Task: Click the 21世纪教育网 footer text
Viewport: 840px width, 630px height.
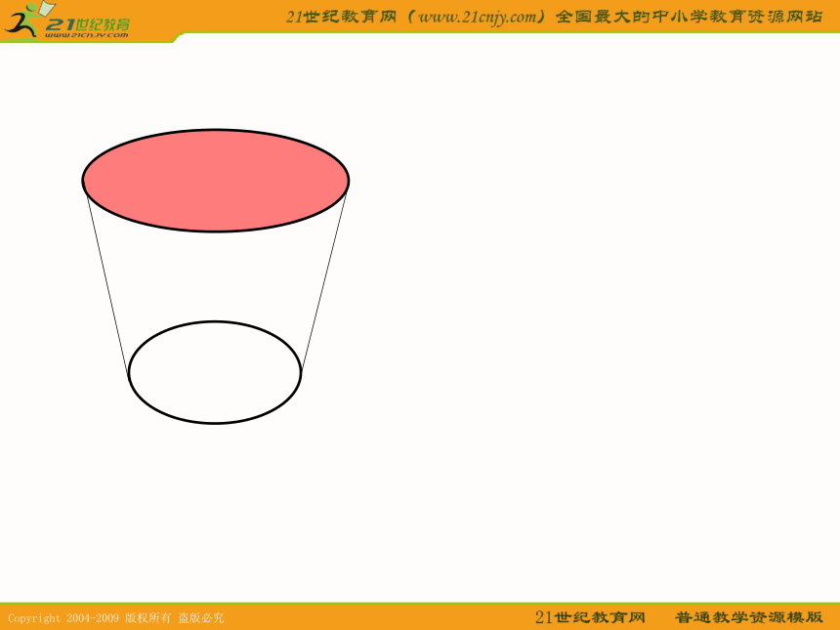Action: click(x=590, y=617)
